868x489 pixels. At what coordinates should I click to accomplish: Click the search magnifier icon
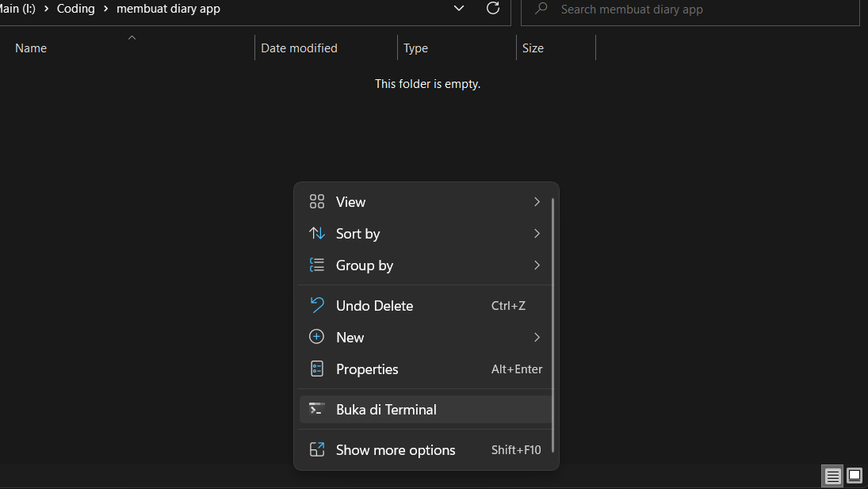pyautogui.click(x=540, y=9)
